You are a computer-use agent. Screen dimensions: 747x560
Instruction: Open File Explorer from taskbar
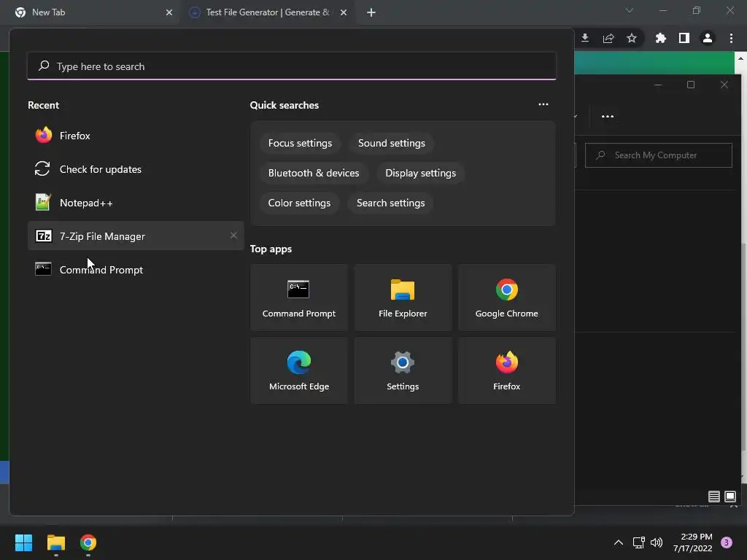click(56, 542)
